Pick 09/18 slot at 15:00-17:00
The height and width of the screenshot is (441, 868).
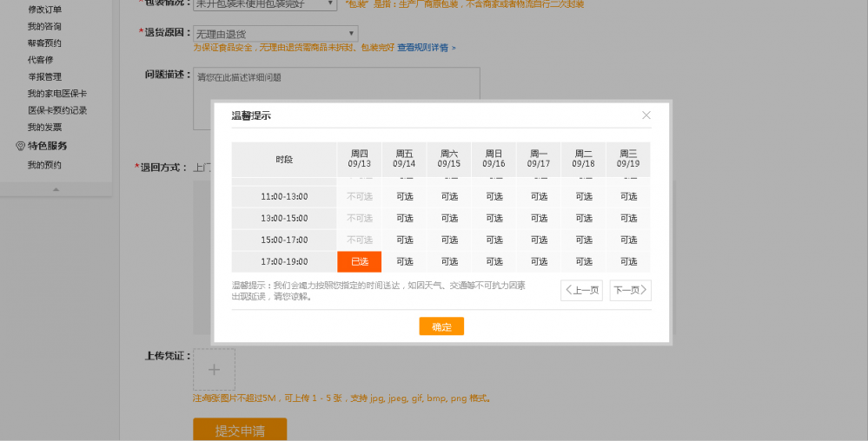point(584,240)
